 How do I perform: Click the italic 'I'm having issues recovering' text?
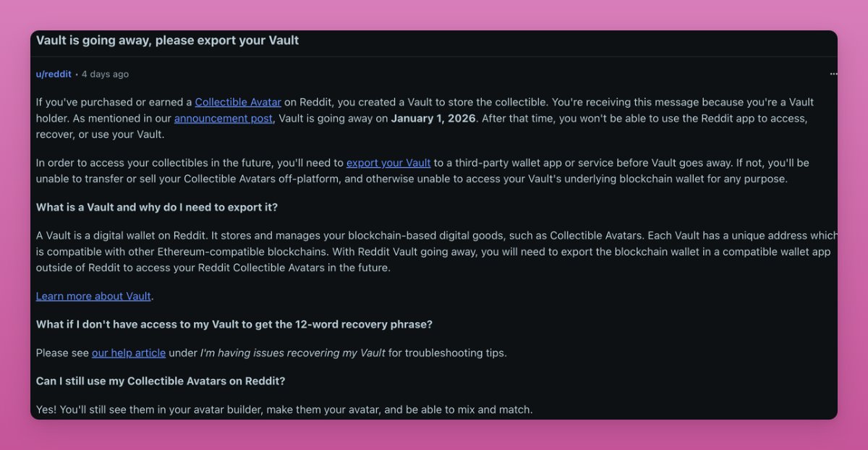[293, 353]
